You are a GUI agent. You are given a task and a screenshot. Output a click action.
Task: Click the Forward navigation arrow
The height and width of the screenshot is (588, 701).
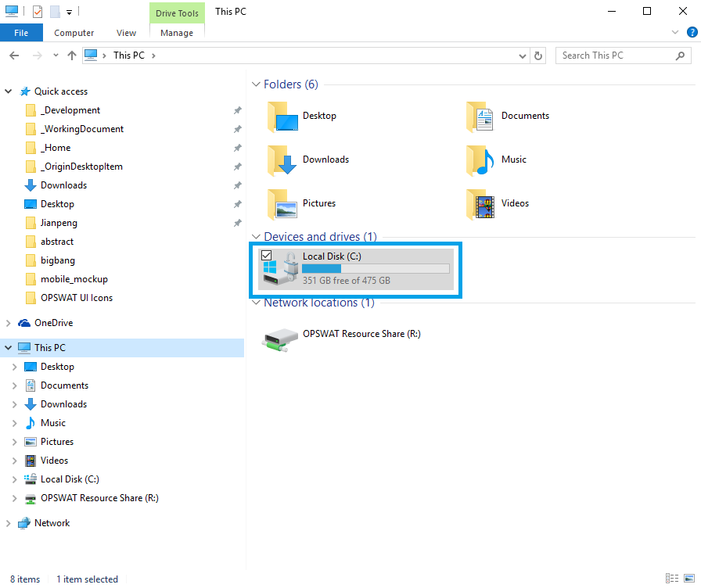click(x=38, y=56)
